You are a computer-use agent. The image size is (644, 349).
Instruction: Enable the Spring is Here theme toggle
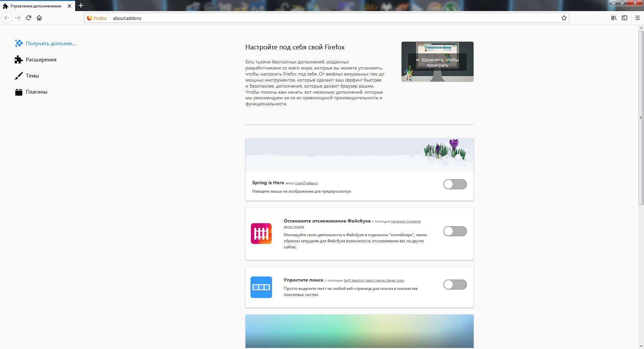455,184
